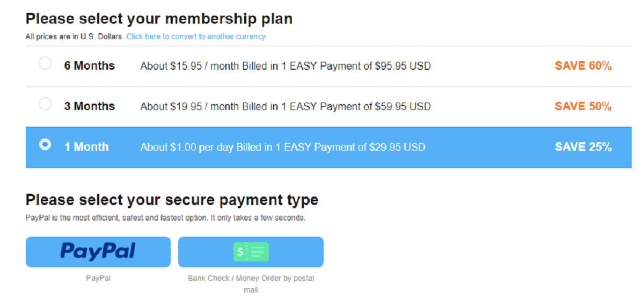The height and width of the screenshot is (299, 644).
Task: Click the PayPal efficiency description text
Action: click(165, 218)
